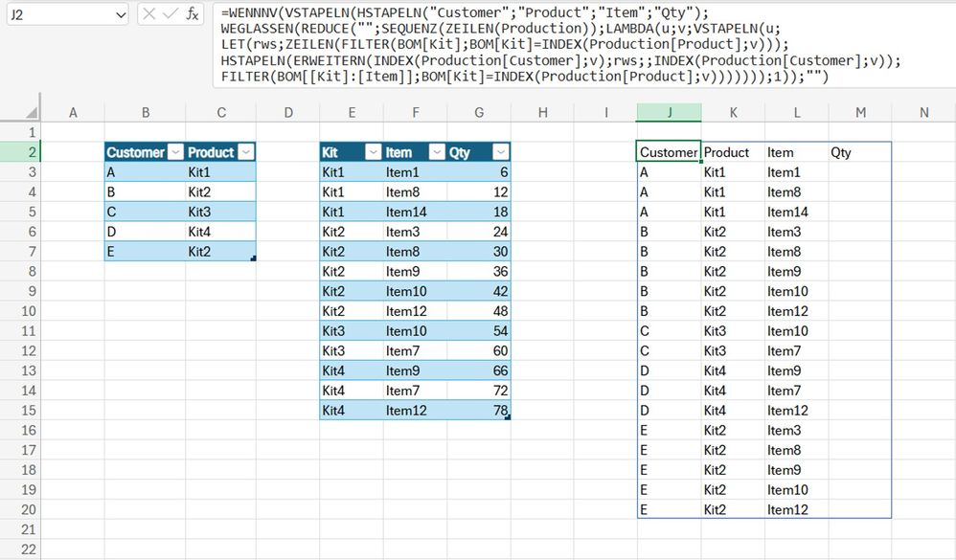Click Kit1 cell in Production table
The height and width of the screenshot is (560, 956).
click(221, 172)
